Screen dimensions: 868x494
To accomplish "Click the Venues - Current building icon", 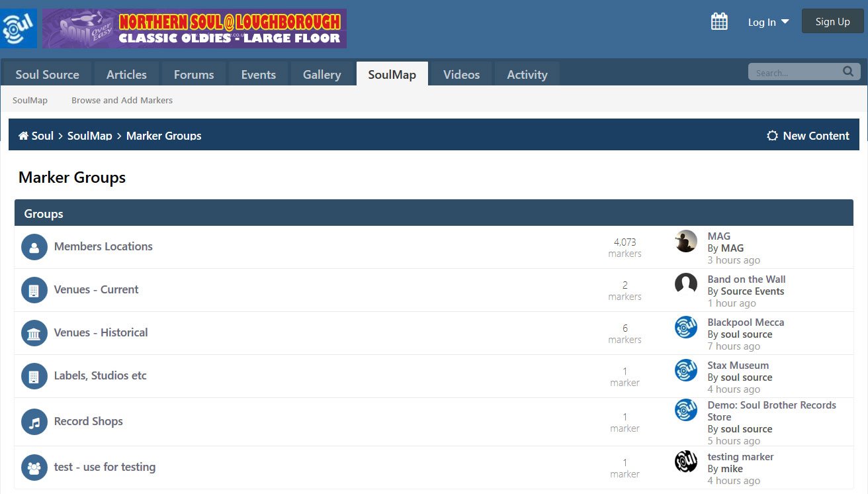I will pos(34,290).
